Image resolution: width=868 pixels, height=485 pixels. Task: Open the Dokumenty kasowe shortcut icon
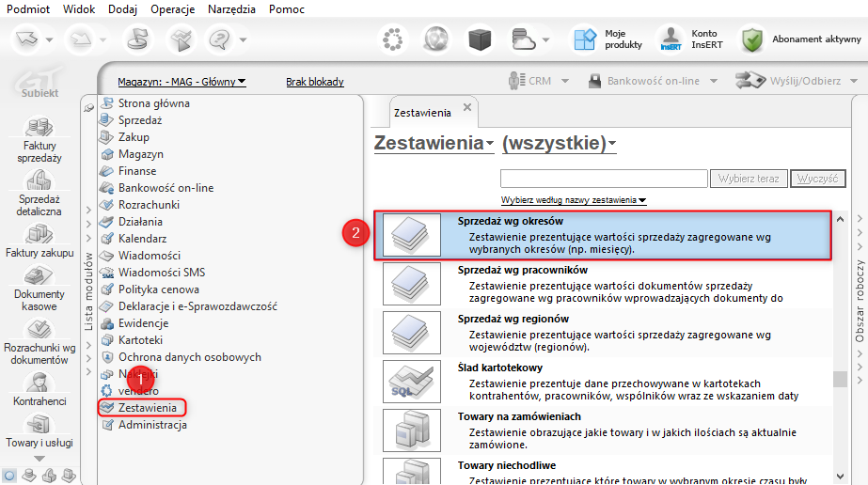(x=39, y=275)
